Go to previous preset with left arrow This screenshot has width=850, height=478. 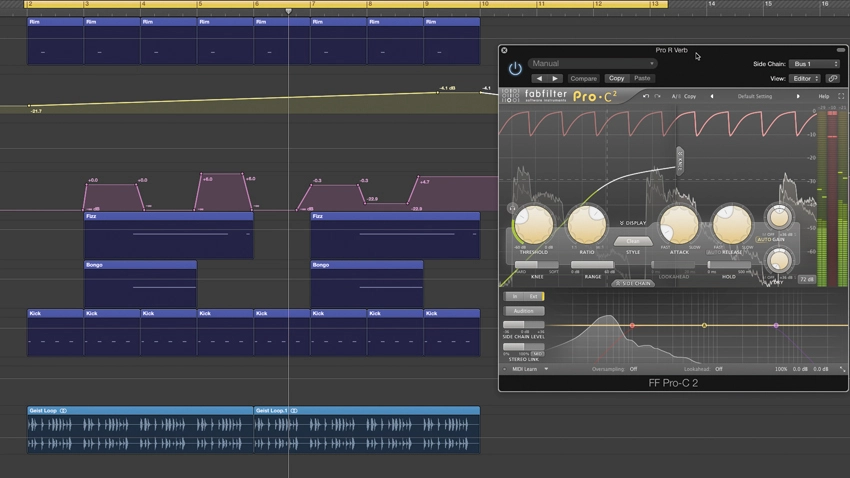pyautogui.click(x=539, y=79)
